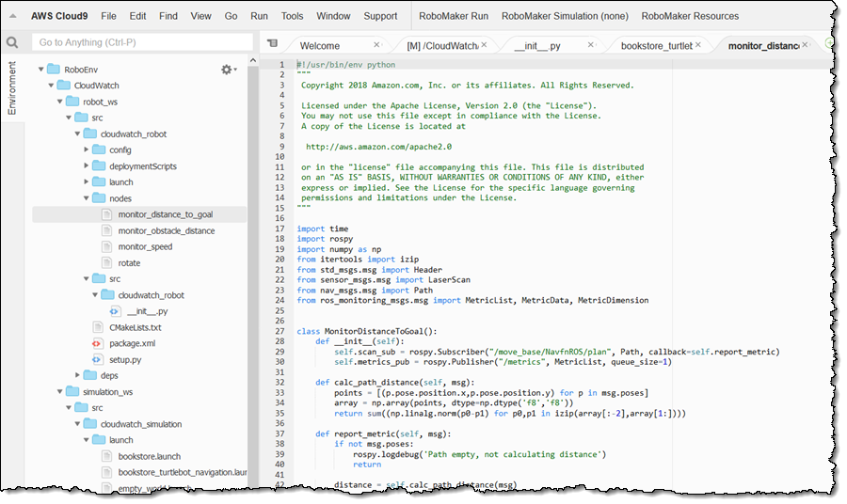Click the tab list icon beside Welcome tab
The image size is (847, 504).
(x=273, y=43)
